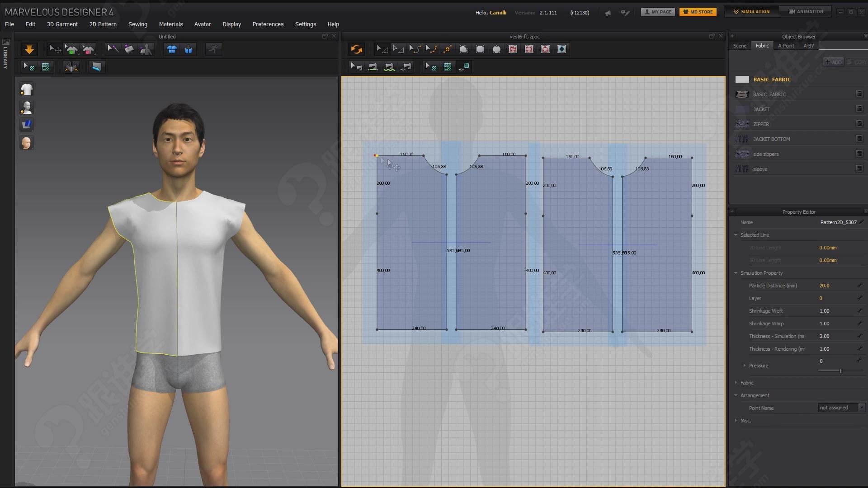Switch to ANIMATION mode
The width and height of the screenshot is (868, 488).
[806, 12]
